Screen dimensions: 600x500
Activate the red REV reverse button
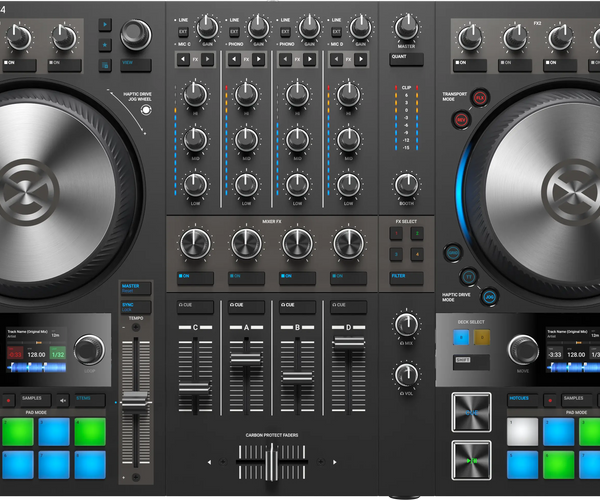(461, 120)
